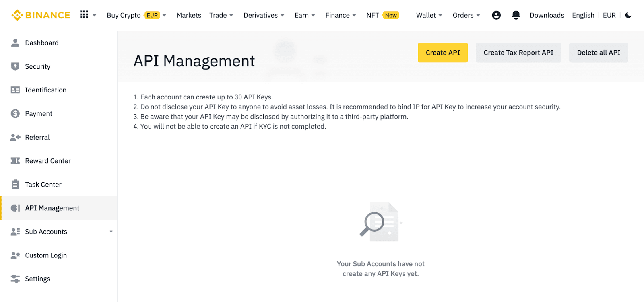The image size is (644, 302).
Task: Click the Task Center clipboard icon
Action: coord(15,184)
